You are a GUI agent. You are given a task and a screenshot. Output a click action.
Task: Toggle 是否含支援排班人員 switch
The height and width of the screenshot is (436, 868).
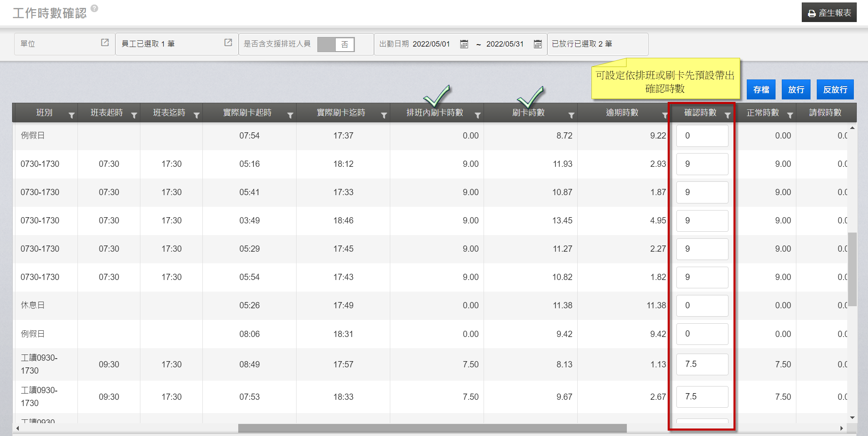click(336, 45)
